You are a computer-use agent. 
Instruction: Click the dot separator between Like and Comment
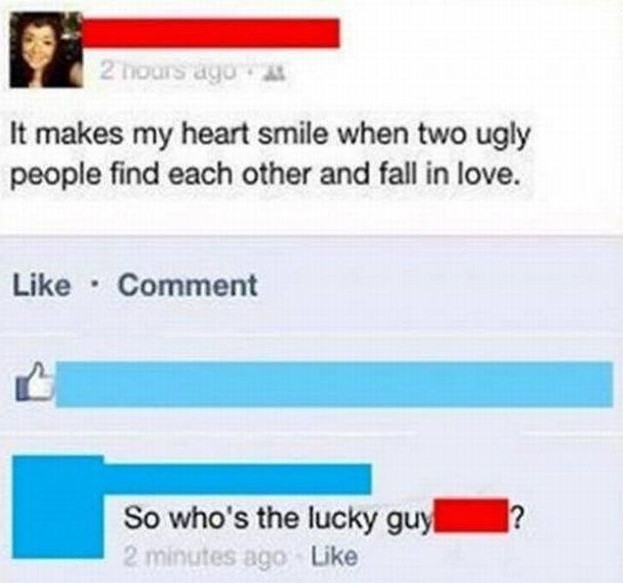(x=94, y=285)
